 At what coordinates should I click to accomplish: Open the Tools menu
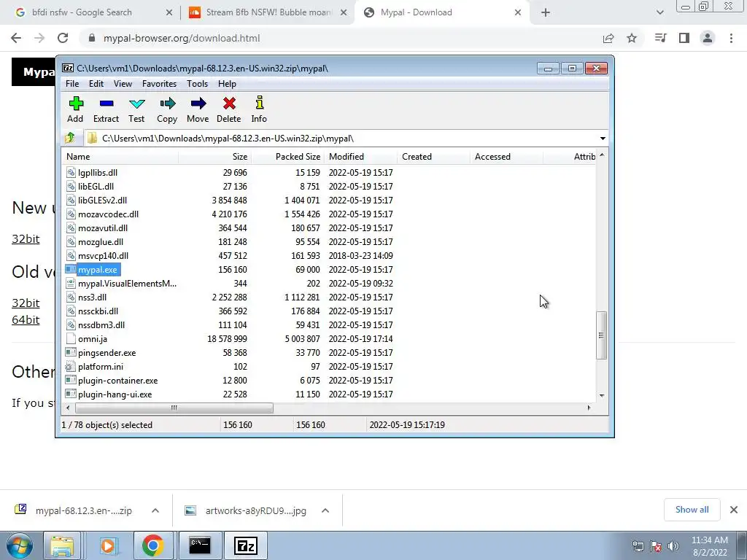point(197,84)
